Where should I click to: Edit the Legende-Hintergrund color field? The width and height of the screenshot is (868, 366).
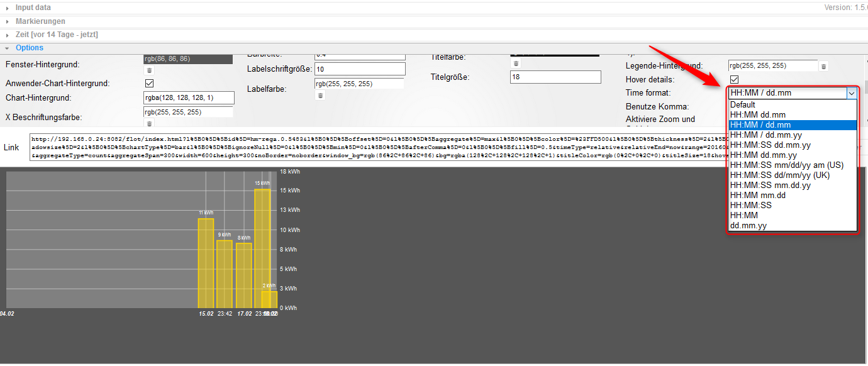[773, 65]
